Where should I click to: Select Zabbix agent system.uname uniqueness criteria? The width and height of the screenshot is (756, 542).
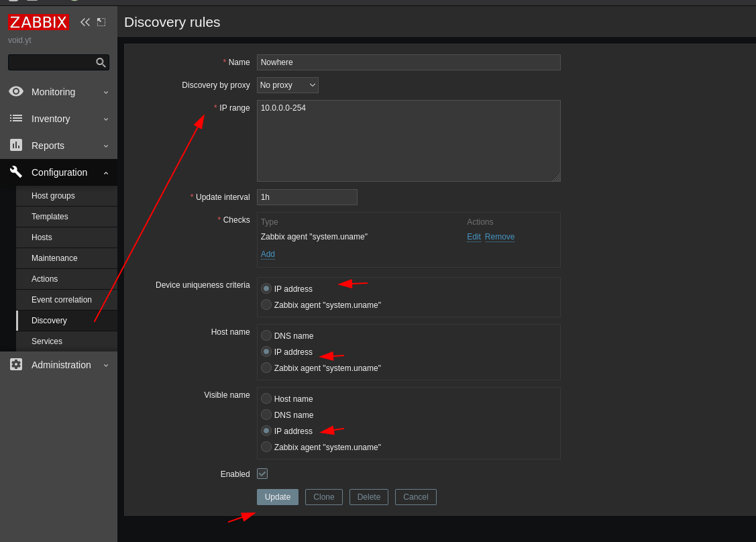tap(266, 305)
